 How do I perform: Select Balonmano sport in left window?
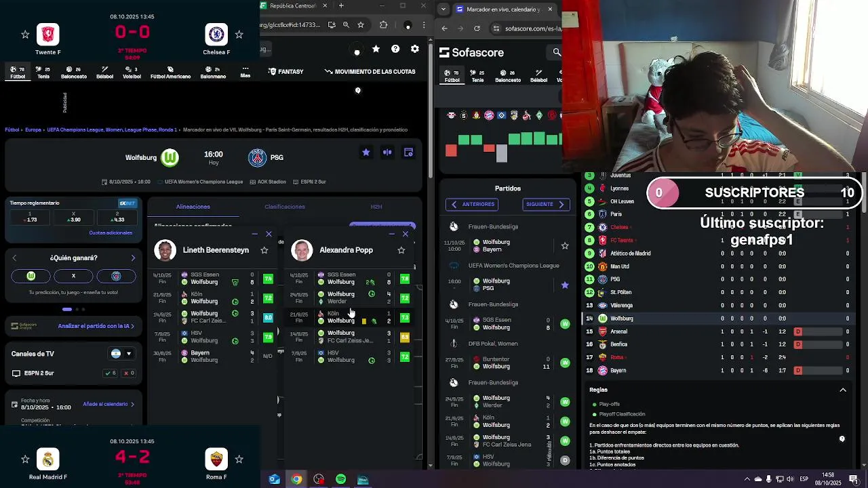click(x=213, y=73)
